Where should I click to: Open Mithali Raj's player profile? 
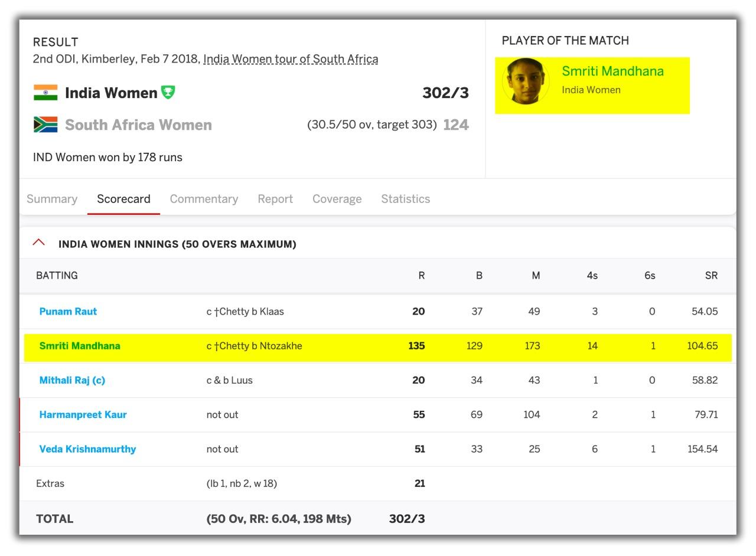point(71,380)
